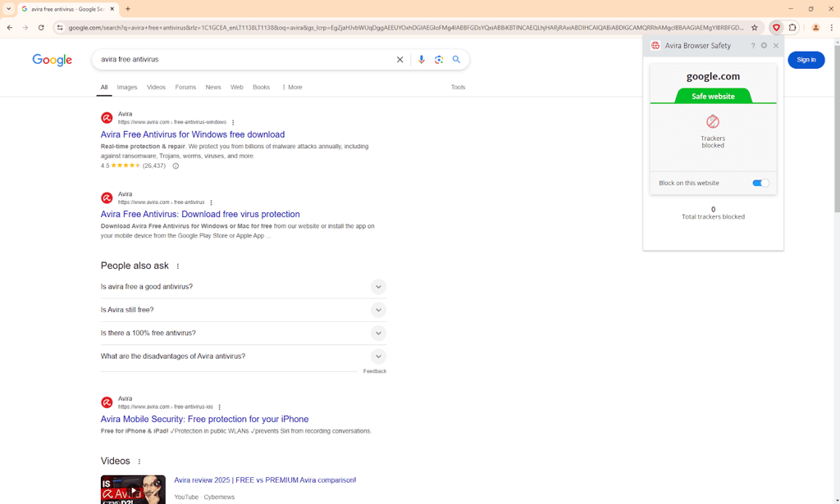
Task: Click the rating info icon after 26,437
Action: (x=176, y=166)
